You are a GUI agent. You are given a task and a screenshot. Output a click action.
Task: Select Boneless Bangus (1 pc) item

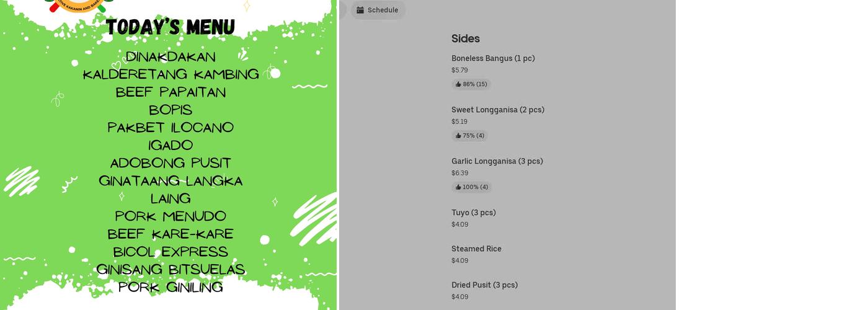[x=493, y=58]
